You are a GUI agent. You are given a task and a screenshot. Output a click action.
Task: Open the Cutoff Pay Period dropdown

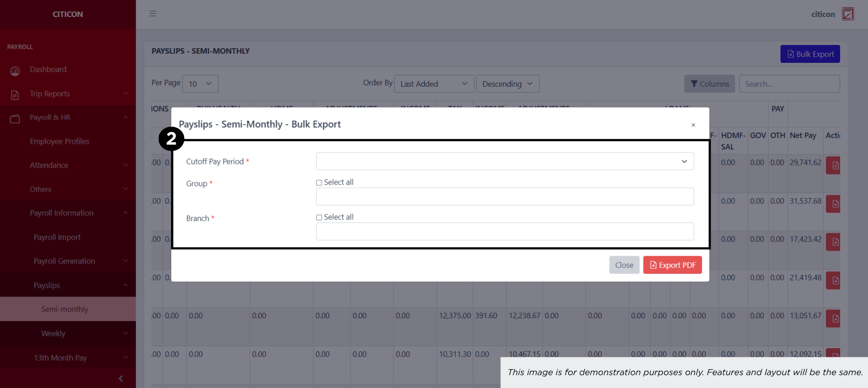pyautogui.click(x=505, y=162)
